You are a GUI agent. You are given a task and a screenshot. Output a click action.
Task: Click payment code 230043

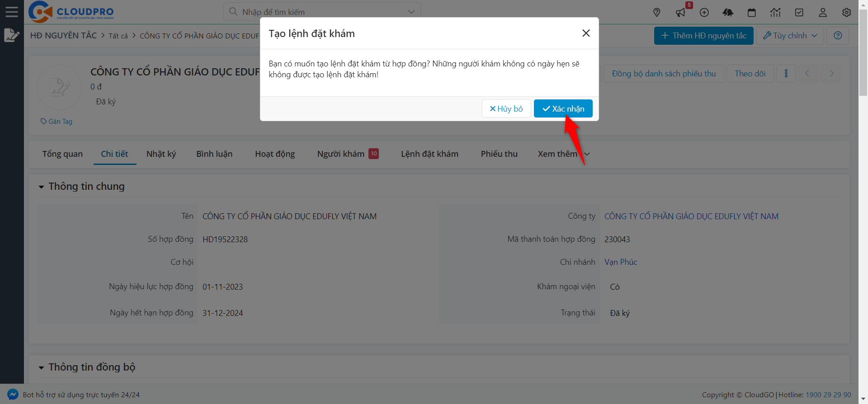pyautogui.click(x=617, y=240)
